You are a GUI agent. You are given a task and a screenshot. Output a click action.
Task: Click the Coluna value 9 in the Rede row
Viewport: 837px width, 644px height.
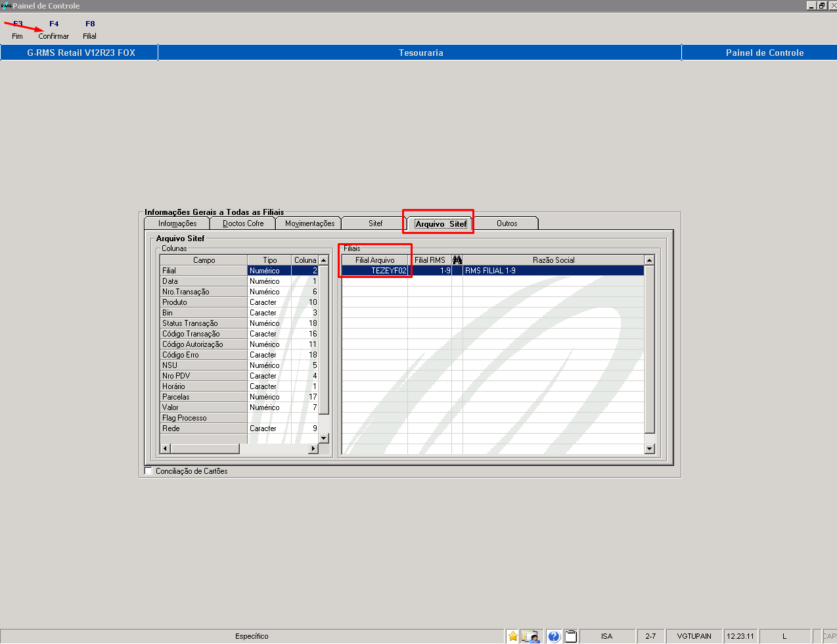point(305,428)
